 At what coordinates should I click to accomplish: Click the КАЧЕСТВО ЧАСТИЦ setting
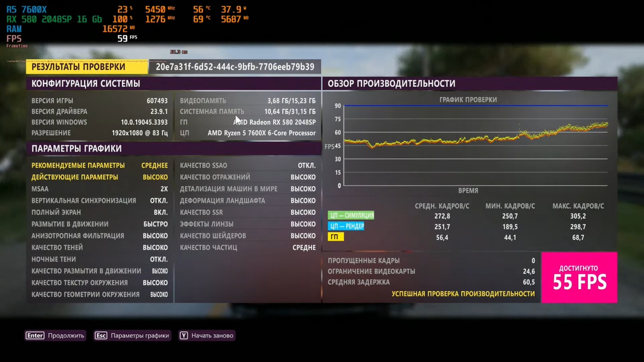pyautogui.click(x=247, y=247)
